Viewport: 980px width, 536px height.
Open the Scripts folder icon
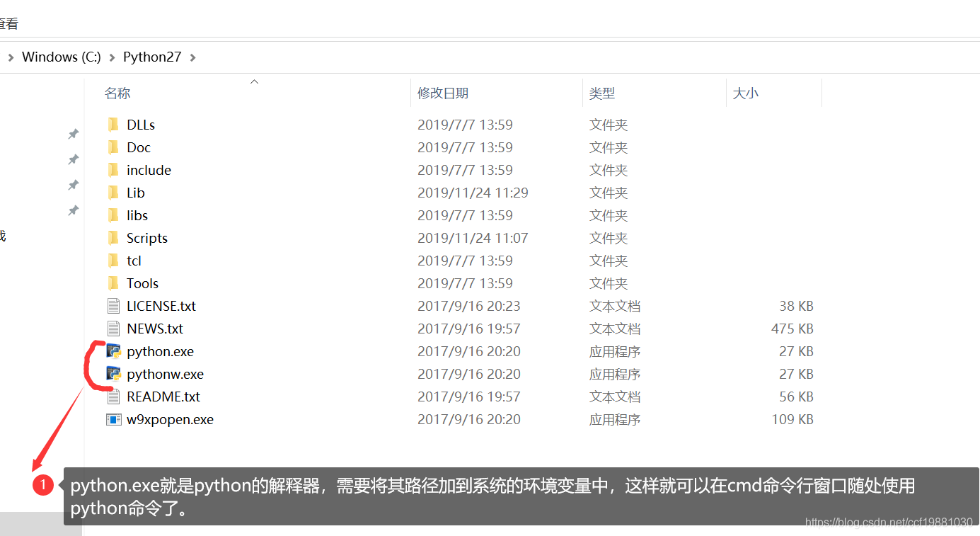pos(115,237)
